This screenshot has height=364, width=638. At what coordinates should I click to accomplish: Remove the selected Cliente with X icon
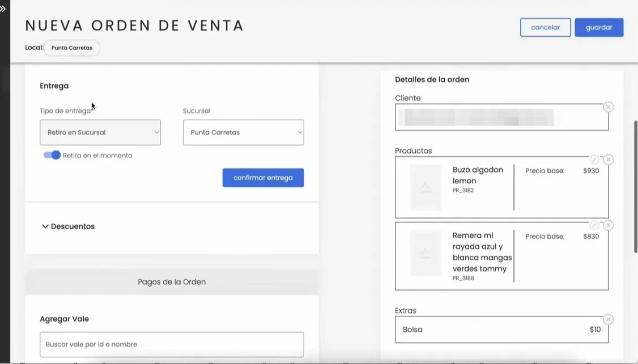pos(608,107)
